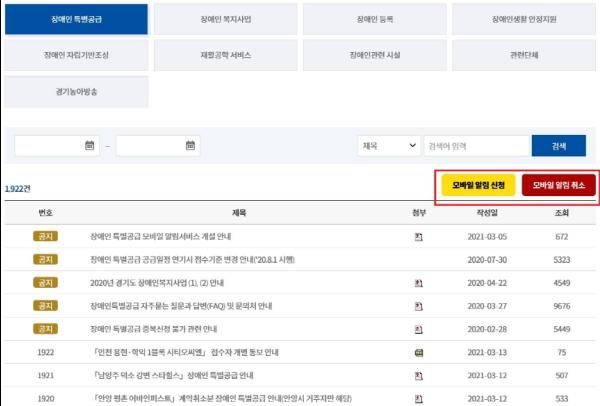The width and height of the screenshot is (600, 406).
Task: Open the 경기농아방송 tab
Action: (76, 90)
